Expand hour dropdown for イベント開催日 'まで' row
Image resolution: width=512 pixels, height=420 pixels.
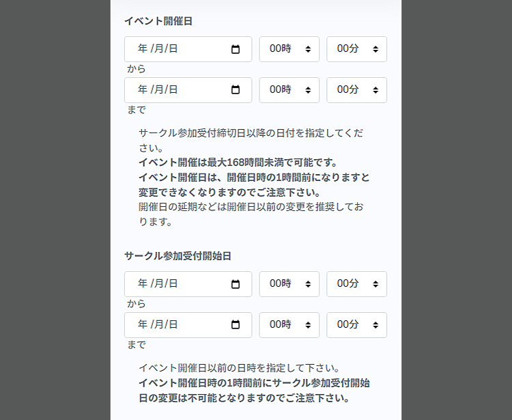(x=289, y=90)
